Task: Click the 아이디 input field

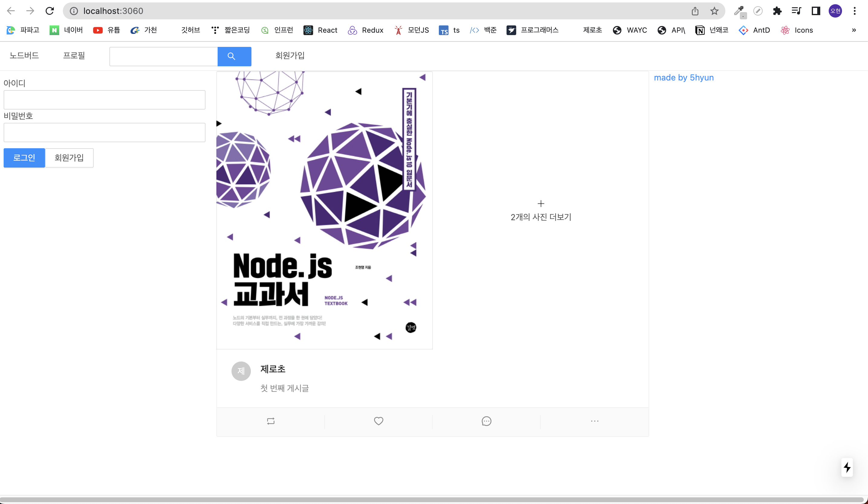Action: click(x=104, y=100)
